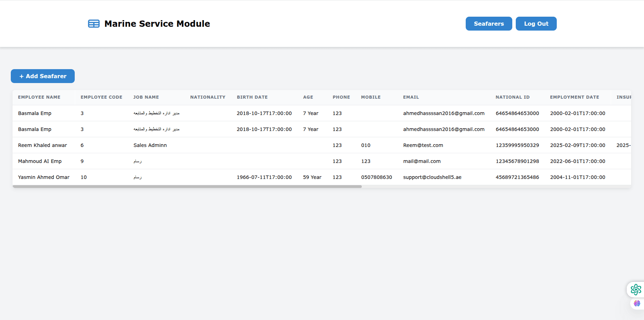This screenshot has height=320, width=644.
Task: Open the brain-shaped floating assistant icon
Action: point(637,303)
